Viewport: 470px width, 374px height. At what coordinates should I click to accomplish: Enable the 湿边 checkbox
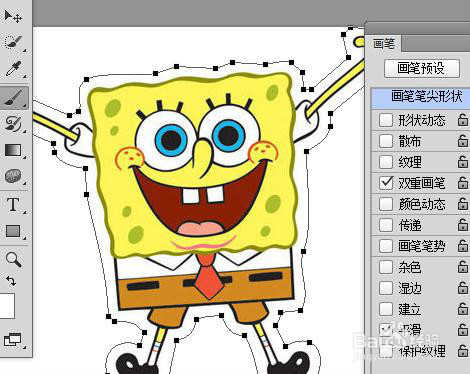[x=386, y=288]
